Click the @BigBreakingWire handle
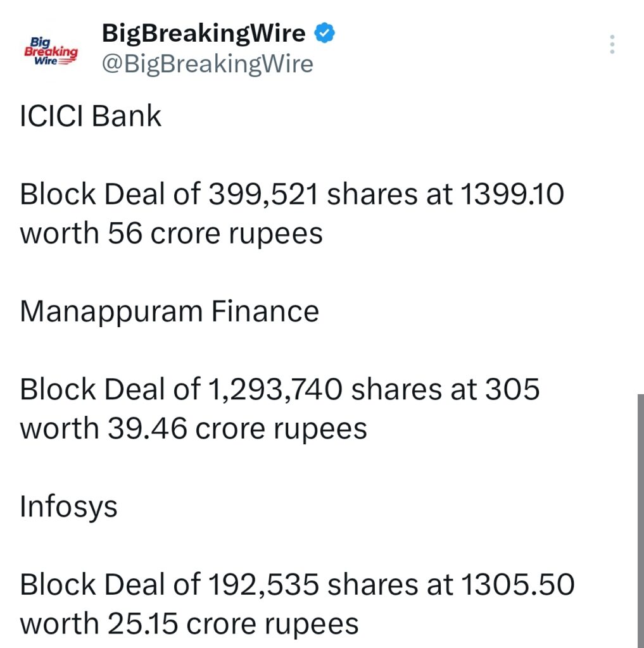The height and width of the screenshot is (648, 644). (x=207, y=63)
